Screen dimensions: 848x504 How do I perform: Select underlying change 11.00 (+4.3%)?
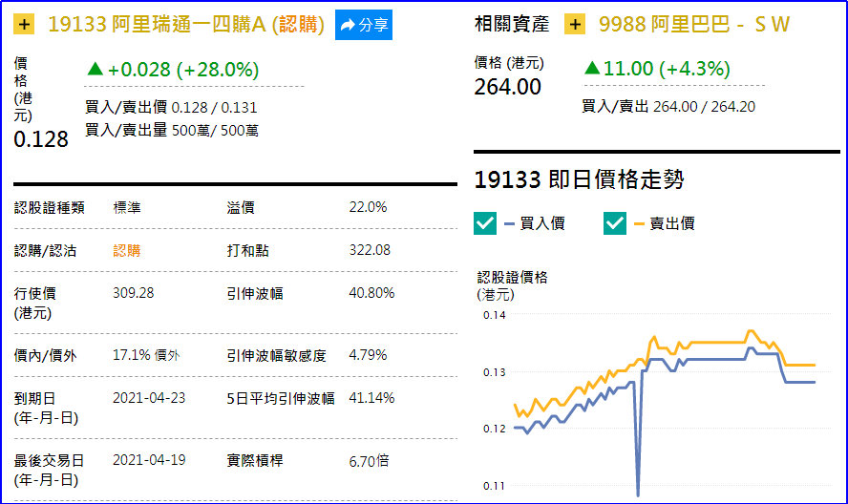(667, 69)
